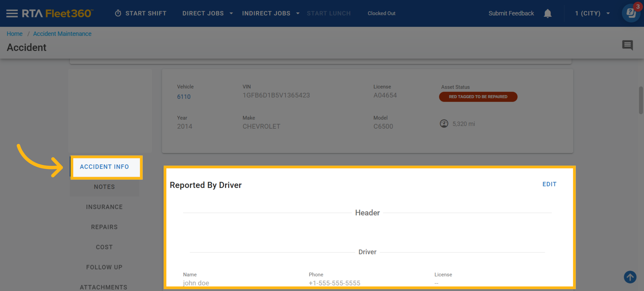Select the Insurance tab
Image resolution: width=644 pixels, height=291 pixels.
coord(104,207)
